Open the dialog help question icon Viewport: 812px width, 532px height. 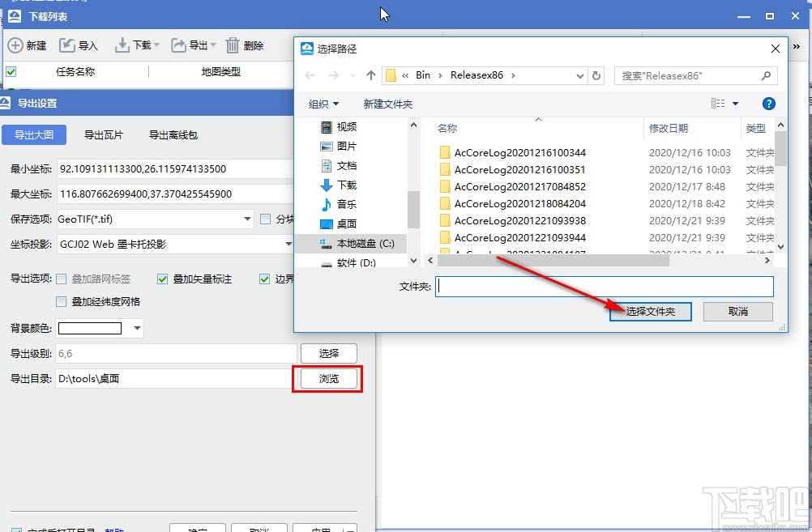pos(768,104)
